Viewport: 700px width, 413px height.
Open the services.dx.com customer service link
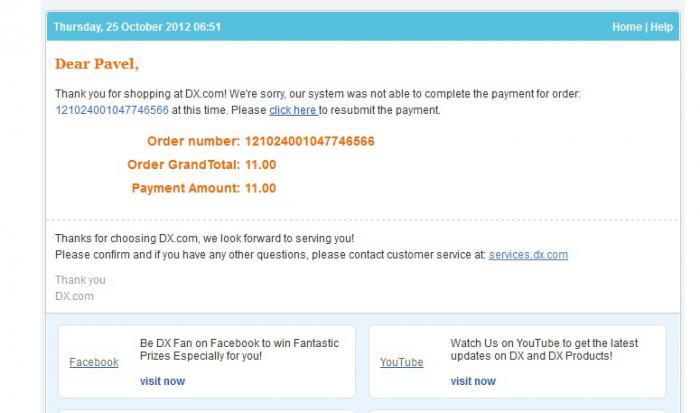tap(528, 255)
